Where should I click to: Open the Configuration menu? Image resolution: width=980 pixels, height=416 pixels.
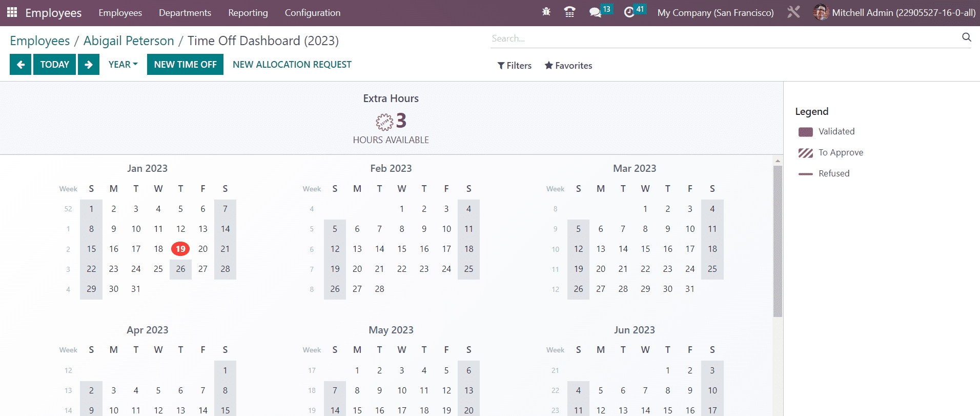click(x=312, y=13)
